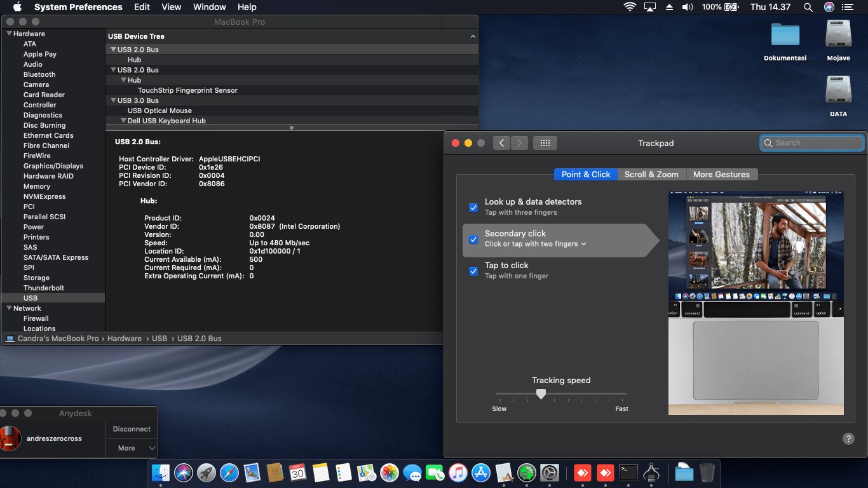
Task: Select USB Optical Mouse in USB tree
Action: pyautogui.click(x=159, y=111)
